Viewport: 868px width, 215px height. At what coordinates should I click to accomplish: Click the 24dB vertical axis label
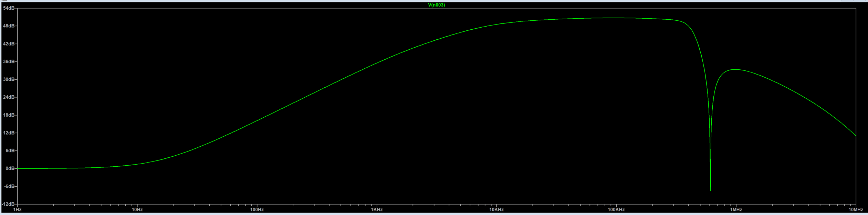pyautogui.click(x=8, y=97)
